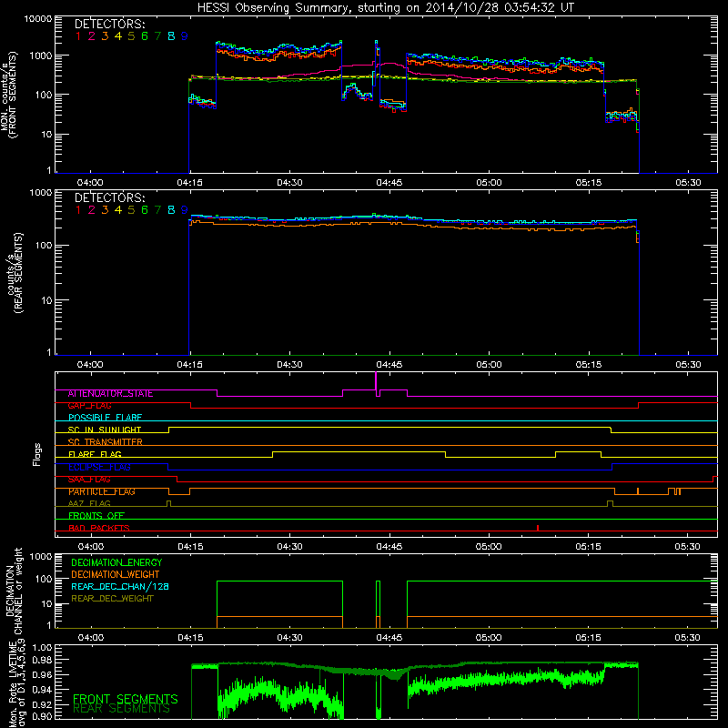Click the PARTICLE_FLAG label
Image resolution: width=728 pixels, height=728 pixels.
pyautogui.click(x=102, y=491)
